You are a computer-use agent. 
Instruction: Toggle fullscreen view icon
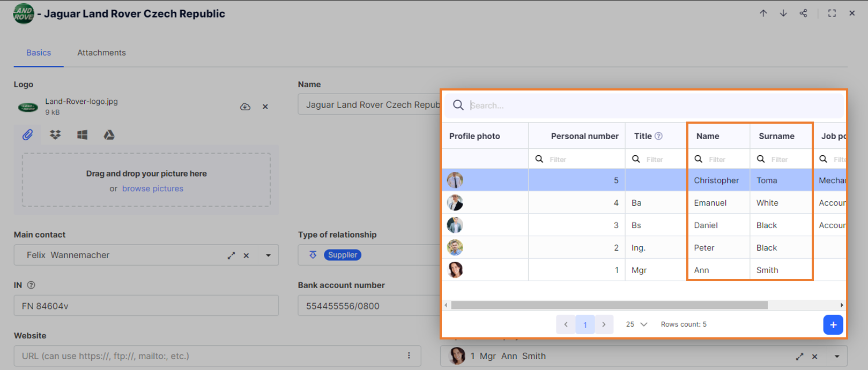pyautogui.click(x=832, y=13)
